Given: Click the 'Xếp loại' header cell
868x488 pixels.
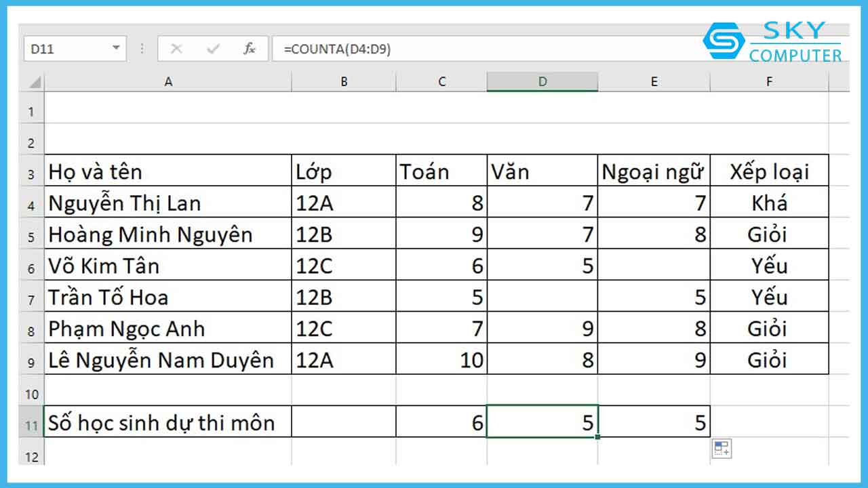Looking at the screenshot, I should [x=769, y=171].
